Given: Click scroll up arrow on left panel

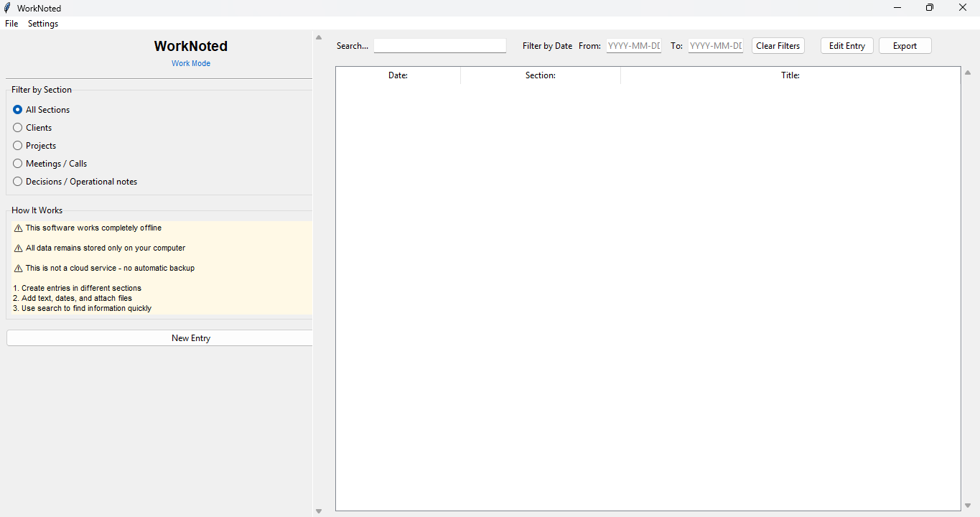Looking at the screenshot, I should point(319,38).
